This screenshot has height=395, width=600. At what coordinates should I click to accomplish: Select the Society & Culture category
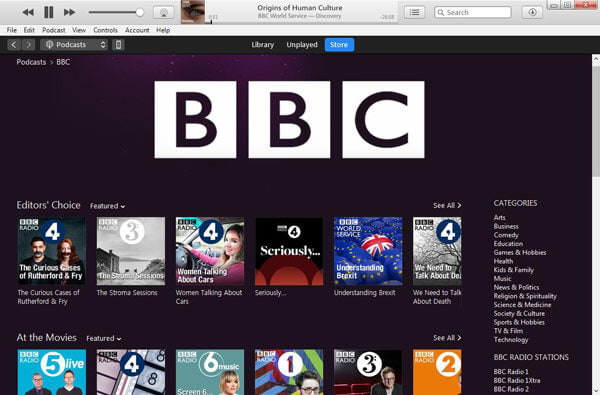(x=519, y=313)
